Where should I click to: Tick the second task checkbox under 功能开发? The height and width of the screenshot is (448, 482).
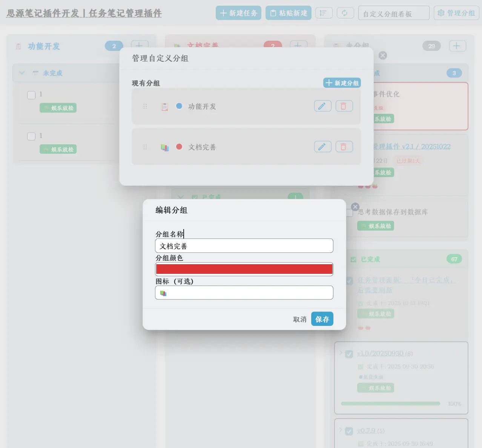coord(31,136)
